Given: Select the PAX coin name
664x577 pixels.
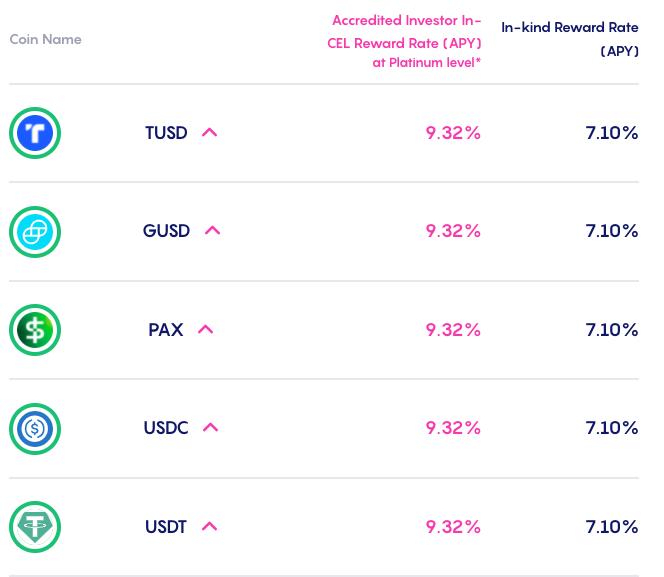Looking at the screenshot, I should (165, 330).
